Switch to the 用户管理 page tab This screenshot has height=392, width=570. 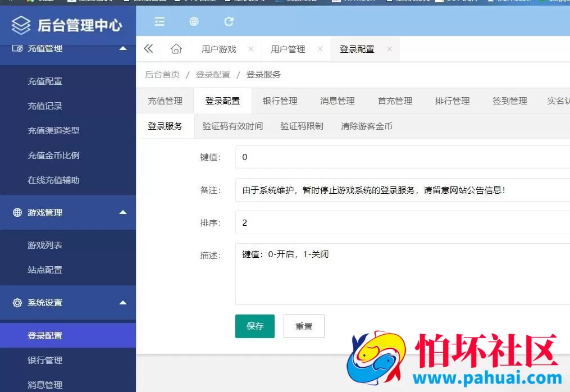tap(288, 49)
